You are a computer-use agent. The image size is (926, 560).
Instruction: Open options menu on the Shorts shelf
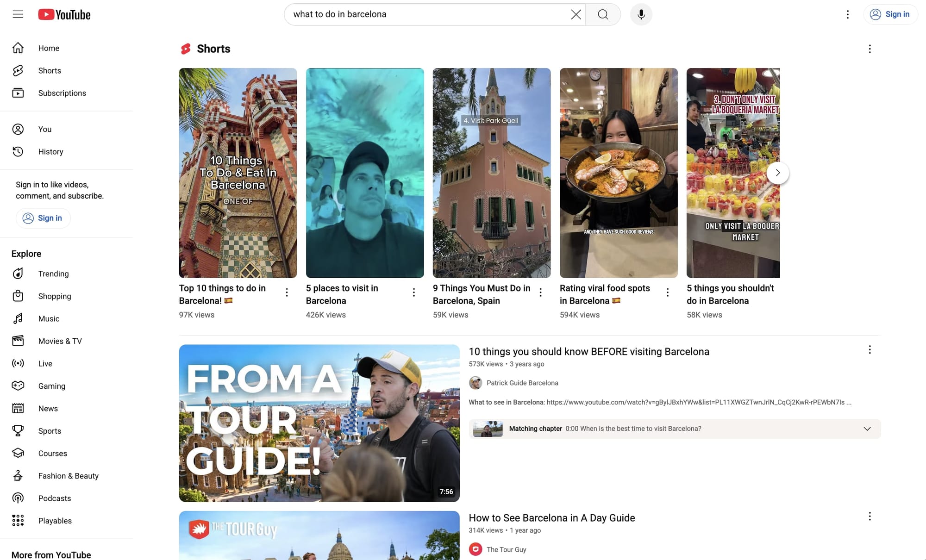(870, 49)
